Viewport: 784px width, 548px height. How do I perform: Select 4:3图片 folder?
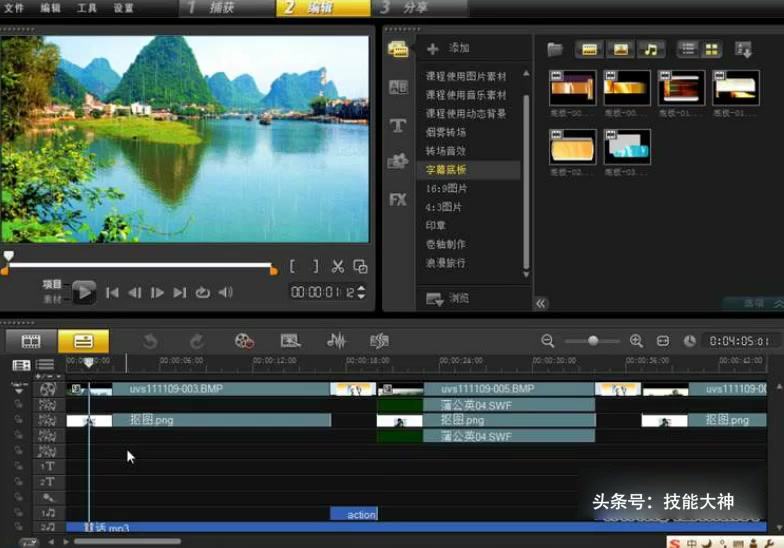pyautogui.click(x=444, y=207)
